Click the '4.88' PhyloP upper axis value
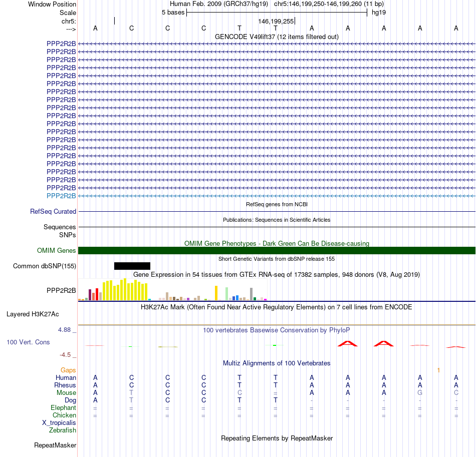Screen dimensions: 476x457 pyautogui.click(x=64, y=330)
